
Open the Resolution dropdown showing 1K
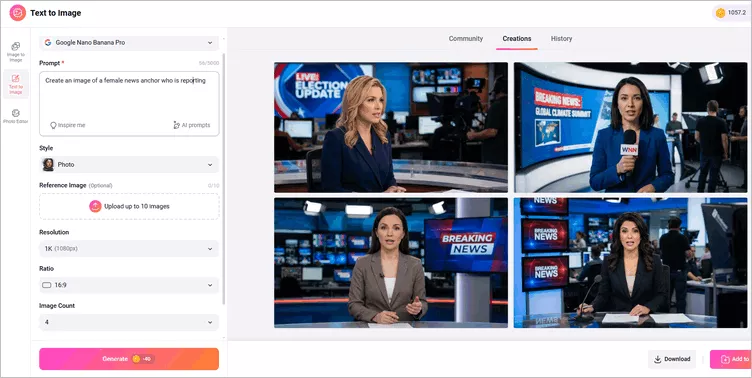tap(129, 249)
